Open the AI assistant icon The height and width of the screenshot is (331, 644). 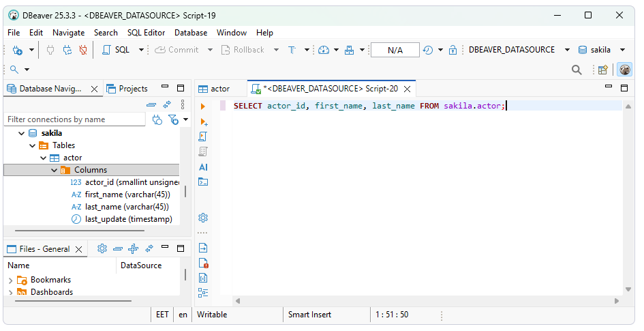pyautogui.click(x=203, y=167)
